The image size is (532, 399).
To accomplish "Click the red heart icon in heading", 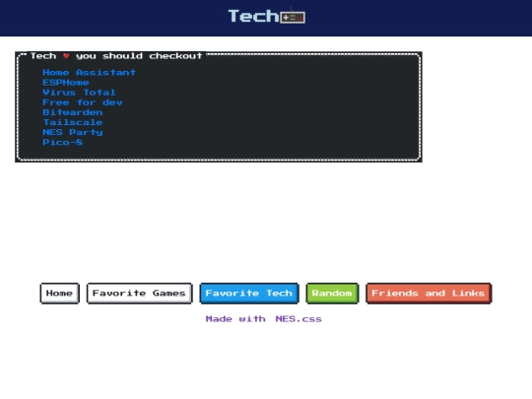I will click(x=66, y=56).
